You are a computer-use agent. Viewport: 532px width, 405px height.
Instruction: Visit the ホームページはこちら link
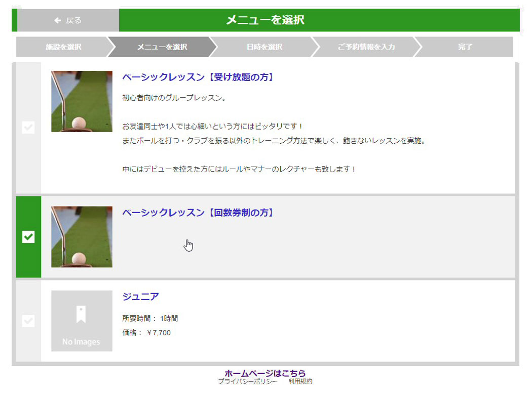click(265, 373)
